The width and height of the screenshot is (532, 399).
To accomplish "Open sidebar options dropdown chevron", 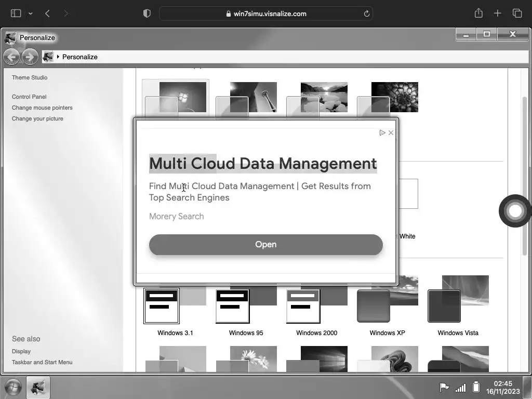I will coord(31,14).
